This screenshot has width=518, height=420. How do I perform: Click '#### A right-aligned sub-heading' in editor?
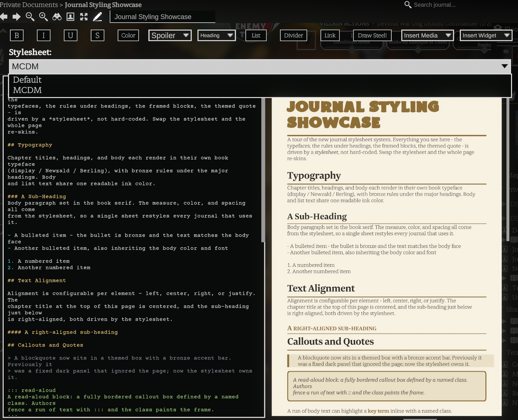(63, 332)
